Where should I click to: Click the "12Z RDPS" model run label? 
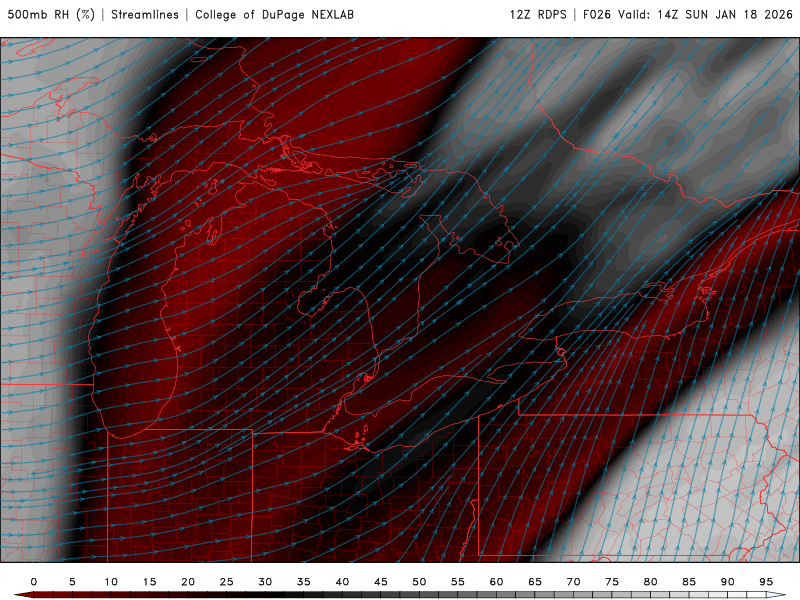point(538,14)
